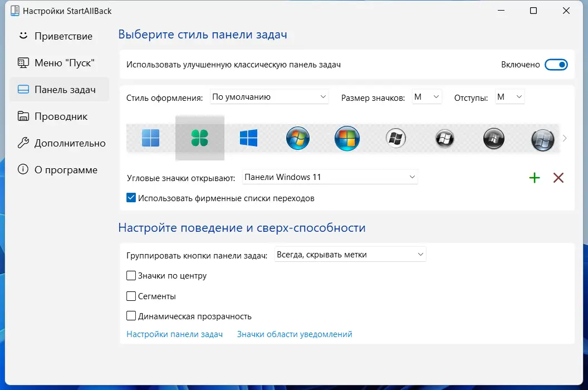The width and height of the screenshot is (588, 390).
Task: Open the Отступы dropdown
Action: [x=509, y=97]
